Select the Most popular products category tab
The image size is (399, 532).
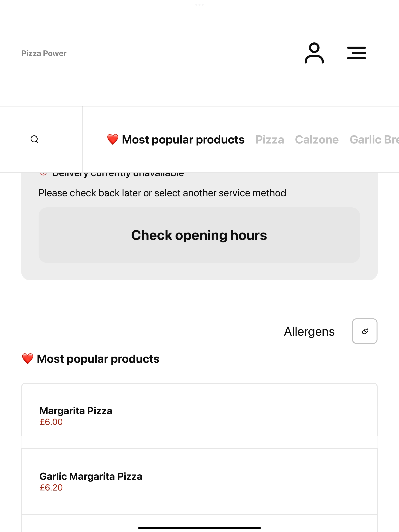tap(176, 139)
